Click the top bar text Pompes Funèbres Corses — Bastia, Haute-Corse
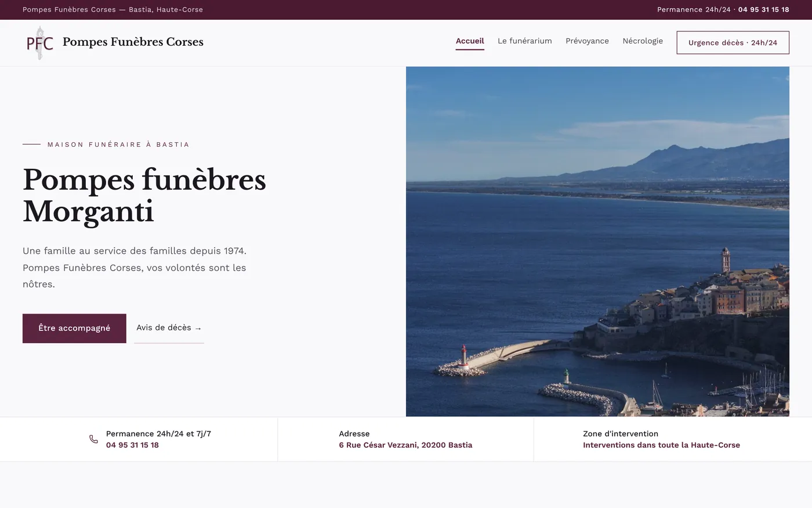 point(113,10)
